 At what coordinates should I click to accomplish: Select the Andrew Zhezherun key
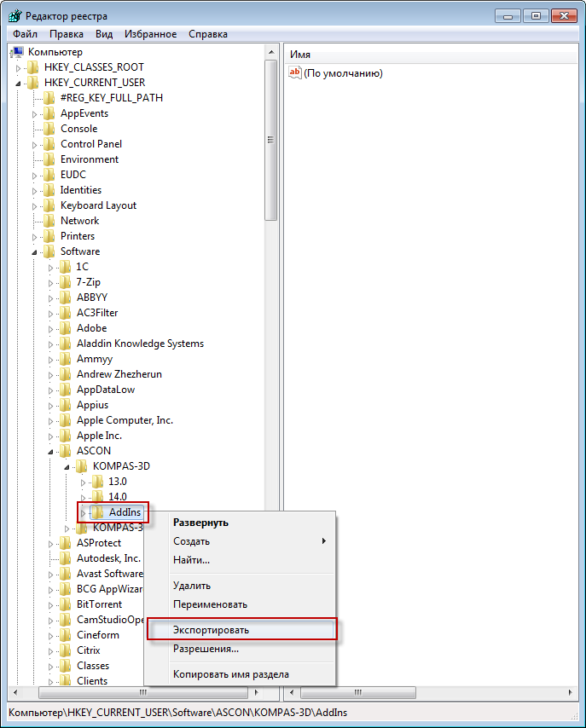119,374
